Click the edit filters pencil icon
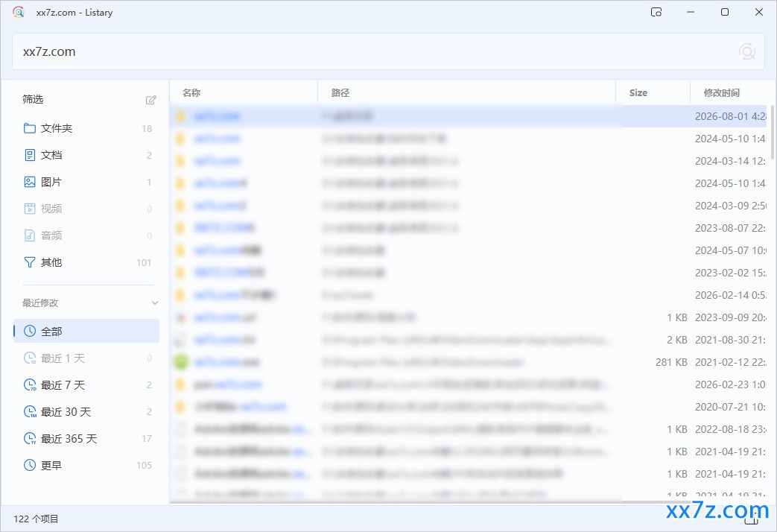This screenshot has width=777, height=532. click(150, 100)
